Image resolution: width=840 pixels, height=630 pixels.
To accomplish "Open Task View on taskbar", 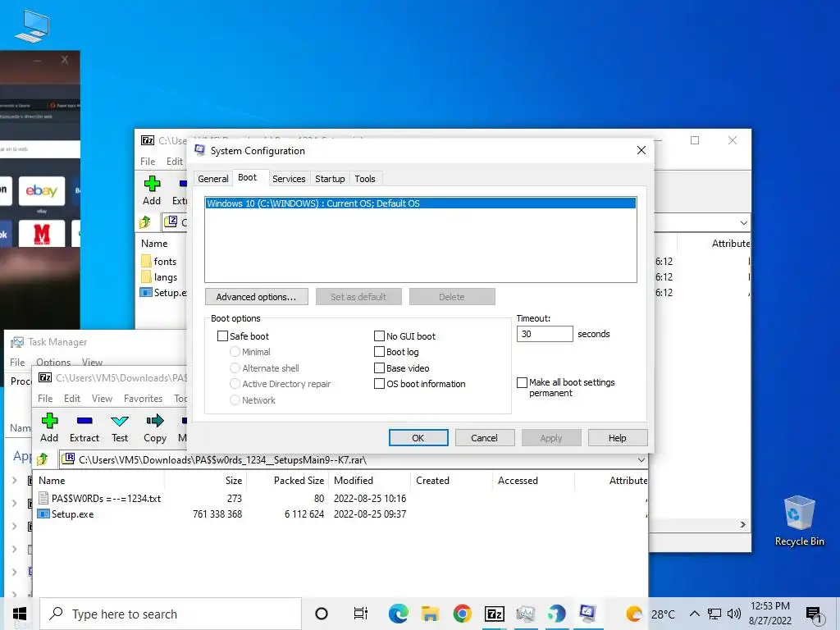I will coord(361,614).
